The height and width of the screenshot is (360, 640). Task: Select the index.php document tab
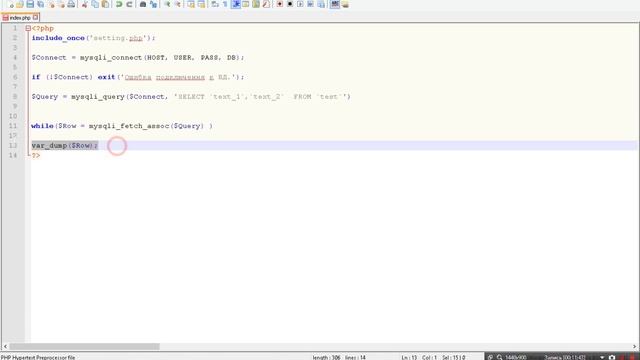click(x=20, y=18)
